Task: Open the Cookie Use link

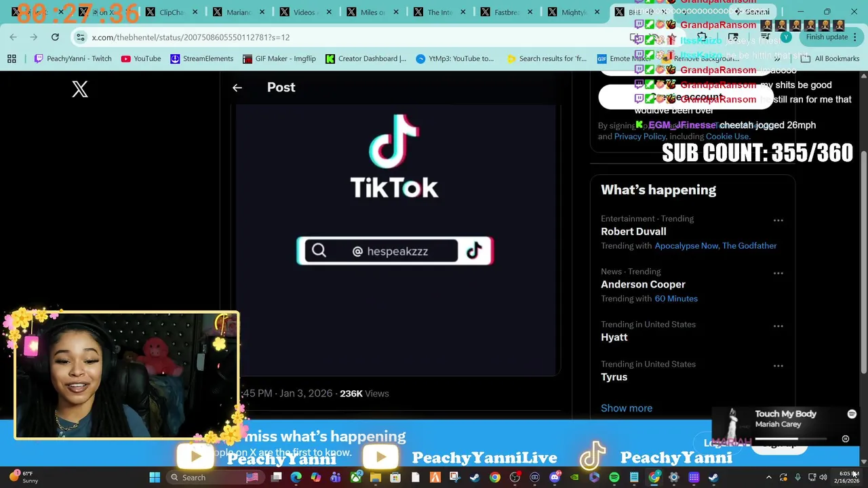Action: coord(727,136)
